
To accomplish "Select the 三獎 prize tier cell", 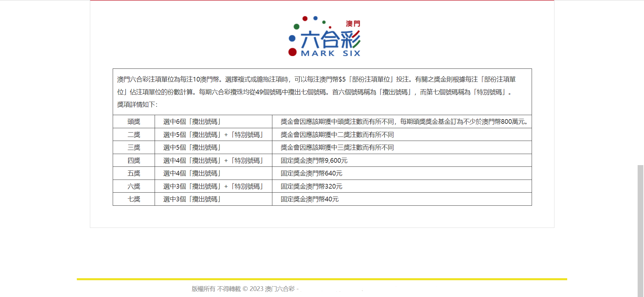I will (x=134, y=147).
